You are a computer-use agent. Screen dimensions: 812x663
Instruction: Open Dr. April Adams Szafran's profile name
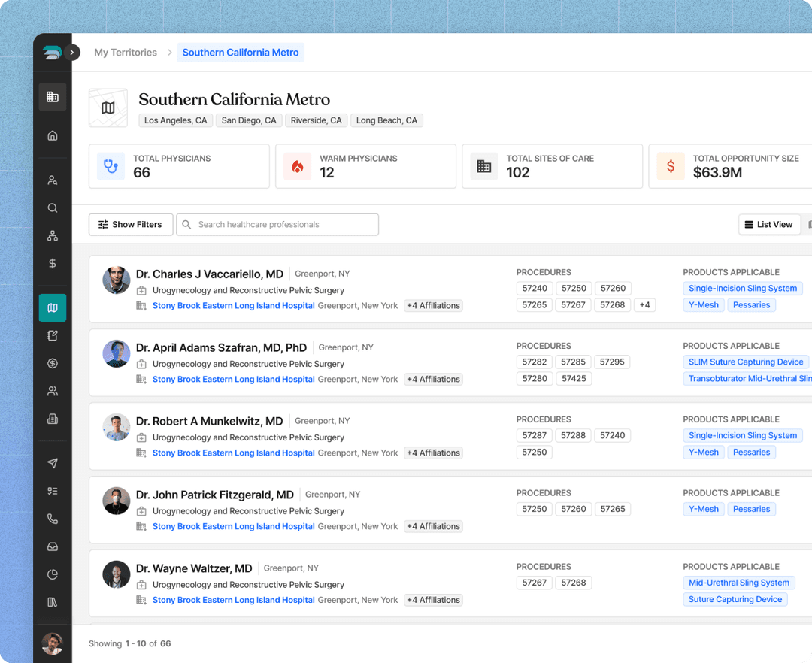click(x=221, y=348)
